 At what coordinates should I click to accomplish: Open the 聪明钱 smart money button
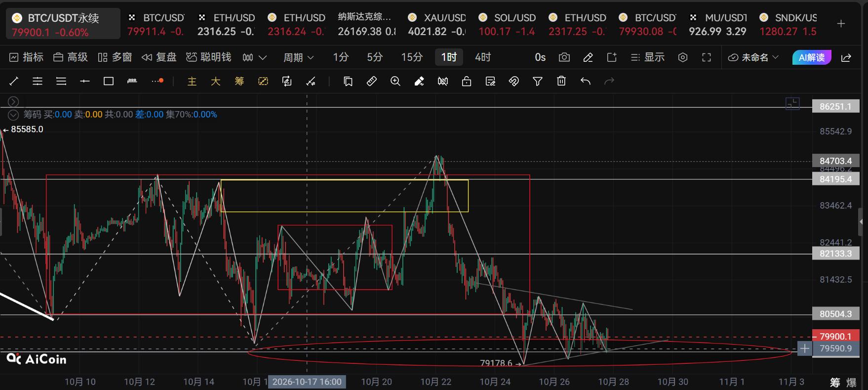point(208,57)
